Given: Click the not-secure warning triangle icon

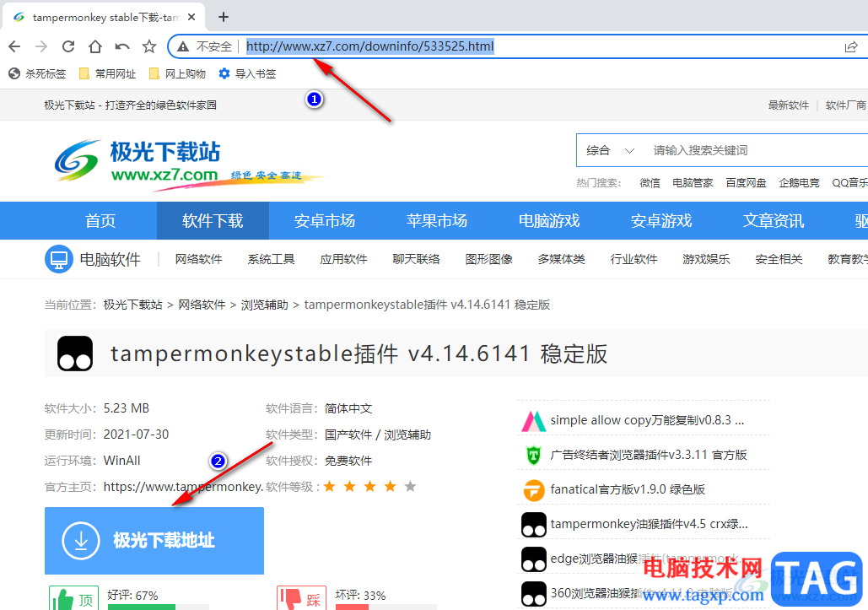Looking at the screenshot, I should coord(183,46).
